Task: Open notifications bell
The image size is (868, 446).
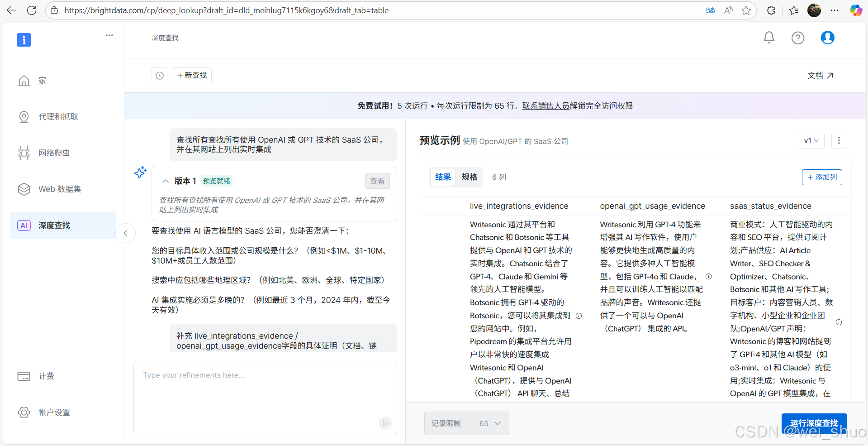Action: coord(769,38)
